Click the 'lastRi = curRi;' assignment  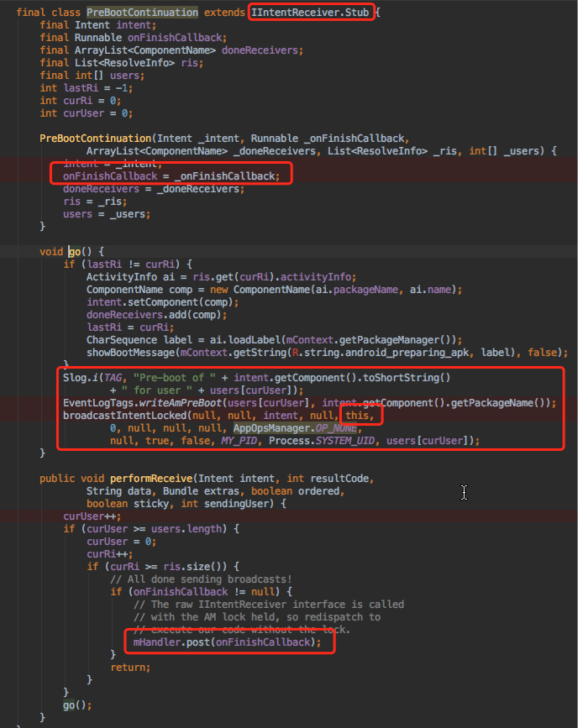point(130,327)
